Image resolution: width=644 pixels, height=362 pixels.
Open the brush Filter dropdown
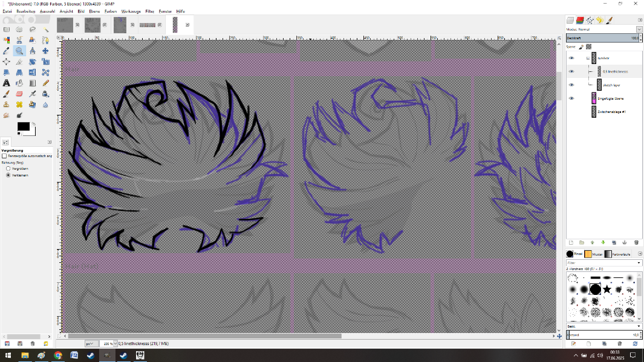pyautogui.click(x=639, y=263)
